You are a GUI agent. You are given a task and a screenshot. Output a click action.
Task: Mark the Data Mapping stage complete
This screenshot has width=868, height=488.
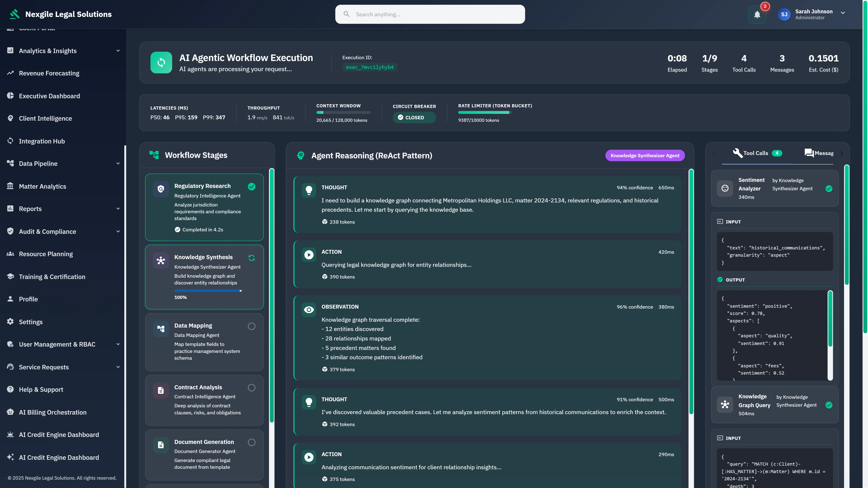pyautogui.click(x=252, y=326)
